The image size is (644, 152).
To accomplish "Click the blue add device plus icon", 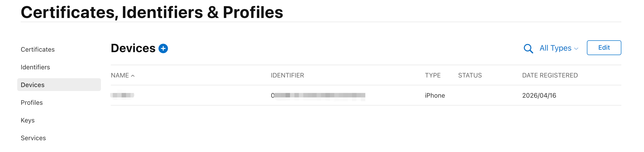I will coord(163,48).
